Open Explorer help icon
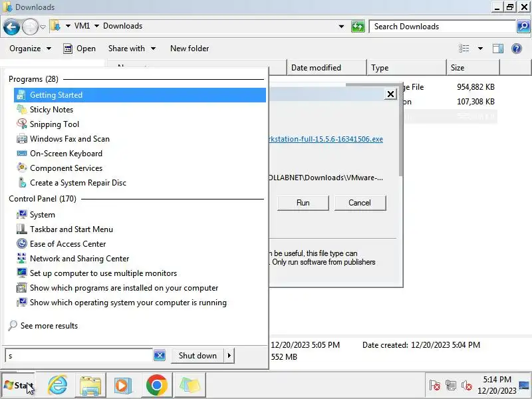This screenshot has height=399, width=532. pos(517,49)
